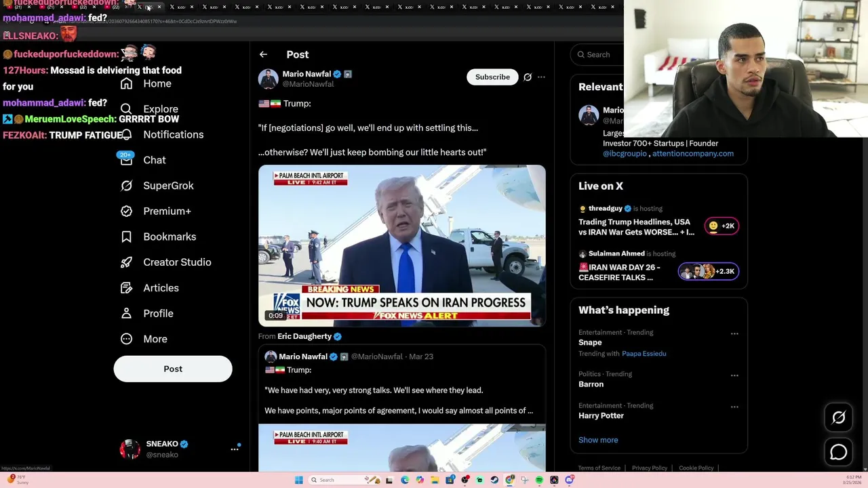Open the three-dot menu for Barron trend

pos(734,375)
